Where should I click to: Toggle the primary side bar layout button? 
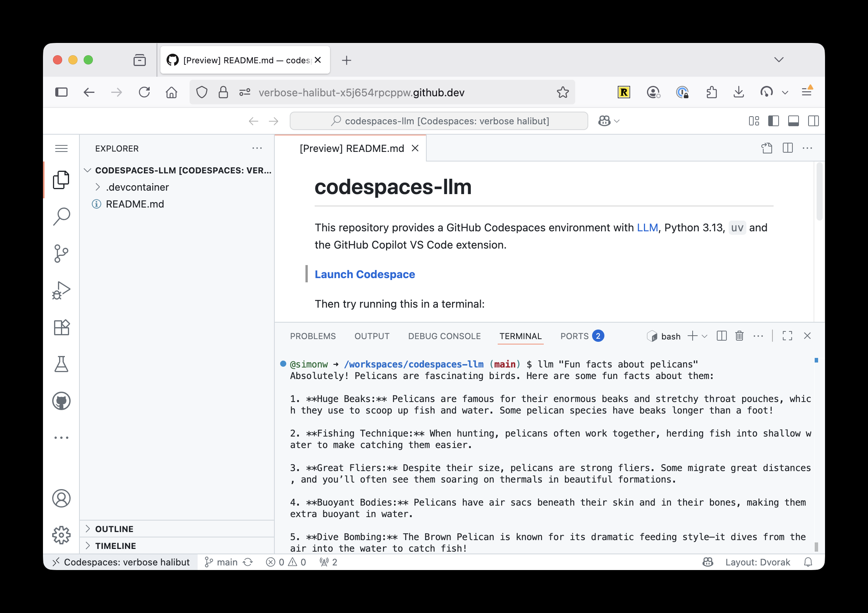point(773,121)
